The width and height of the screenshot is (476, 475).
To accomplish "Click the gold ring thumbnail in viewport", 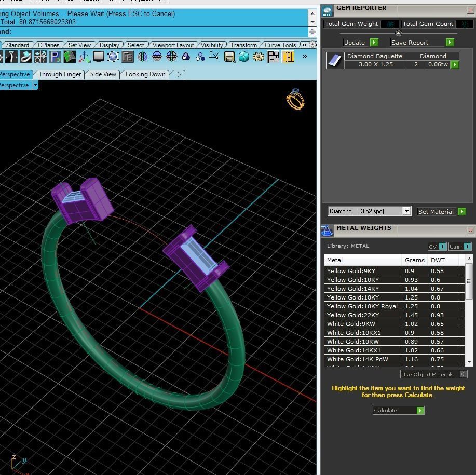I will [295, 99].
